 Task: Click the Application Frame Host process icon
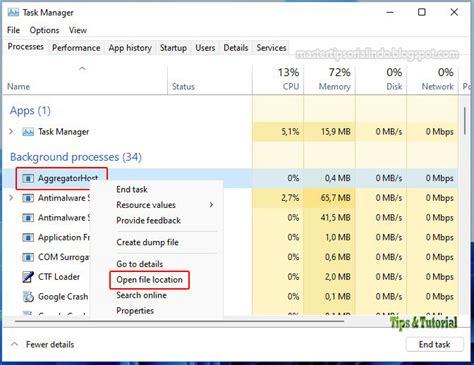point(28,238)
